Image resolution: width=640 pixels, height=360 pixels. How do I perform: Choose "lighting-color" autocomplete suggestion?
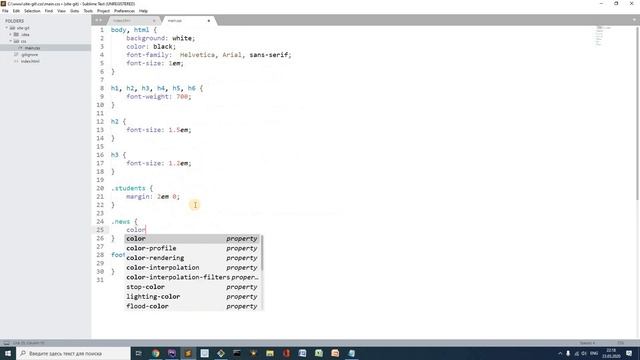(x=192, y=296)
